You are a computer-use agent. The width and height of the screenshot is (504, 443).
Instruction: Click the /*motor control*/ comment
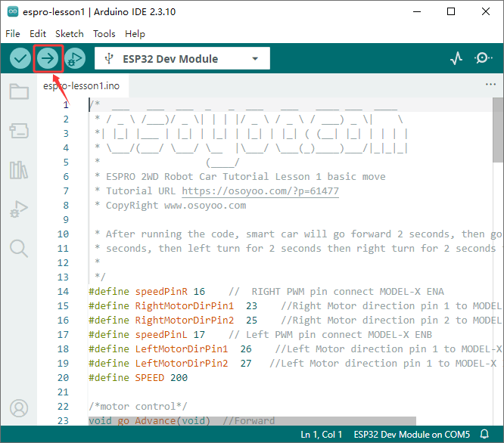(x=138, y=407)
